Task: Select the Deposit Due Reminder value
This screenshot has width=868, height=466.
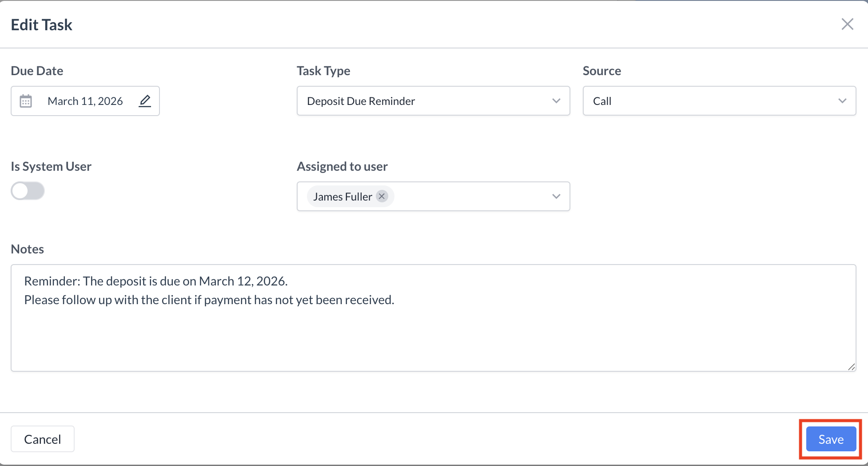Action: (x=361, y=101)
